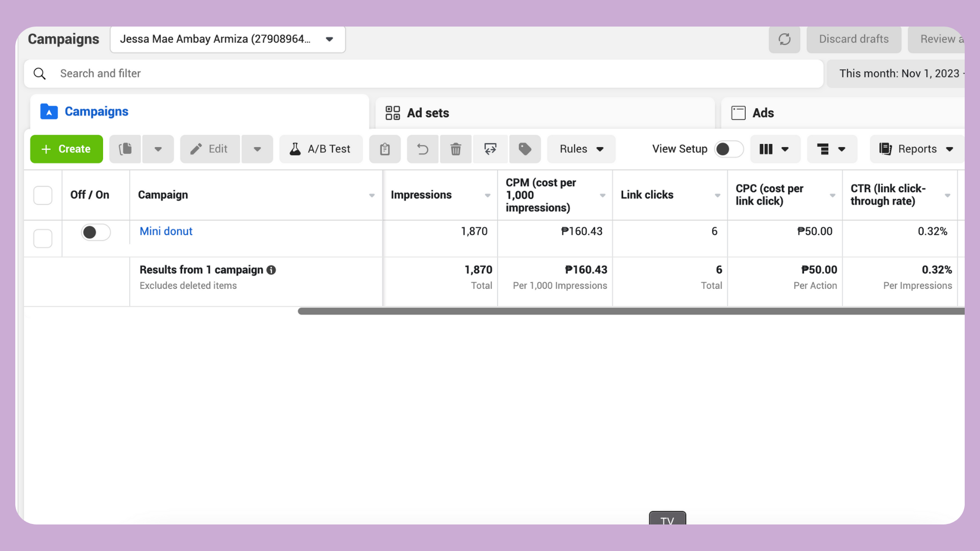This screenshot has height=551, width=980.
Task: Click the tag label icon
Action: coord(525,149)
